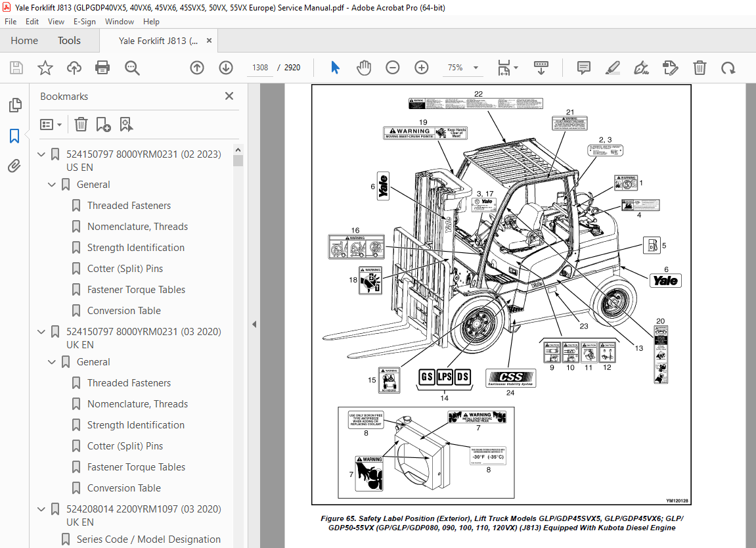Collapse 524208014 2200YRM1097 bookmark
The image size is (756, 548).
(x=41, y=509)
